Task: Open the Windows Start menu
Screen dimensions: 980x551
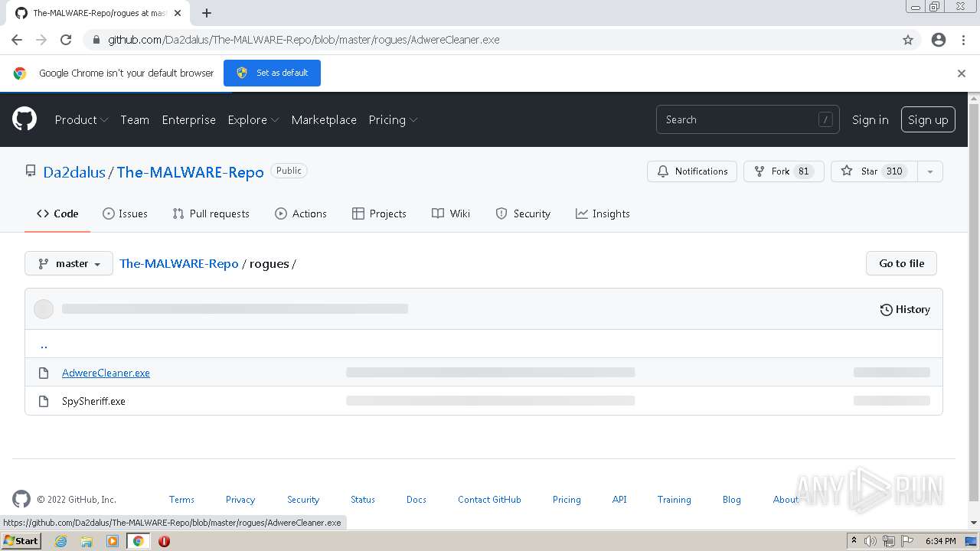Action: click(21, 541)
